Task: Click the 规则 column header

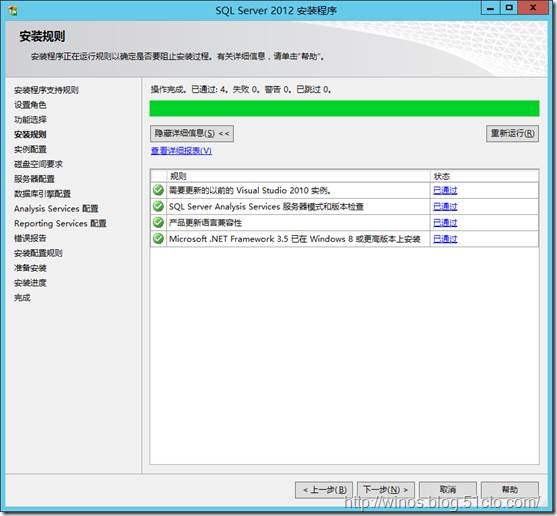Action: tap(298, 176)
